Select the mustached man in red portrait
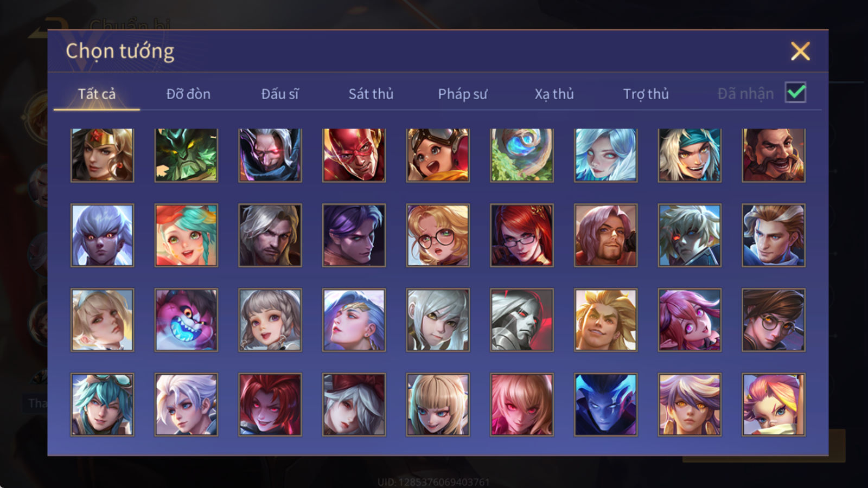 pyautogui.click(x=774, y=155)
